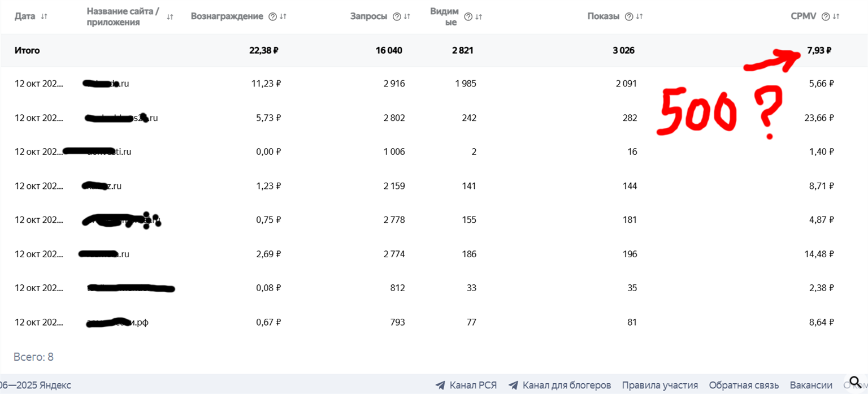Open the help tooltip for Запросы
Screen dimensions: 868x394
(397, 16)
